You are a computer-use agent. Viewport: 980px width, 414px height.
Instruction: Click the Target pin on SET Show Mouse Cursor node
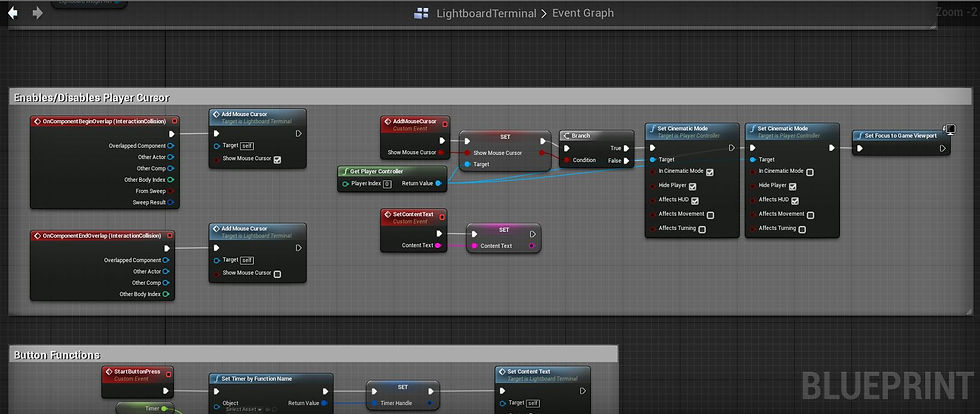tap(466, 164)
